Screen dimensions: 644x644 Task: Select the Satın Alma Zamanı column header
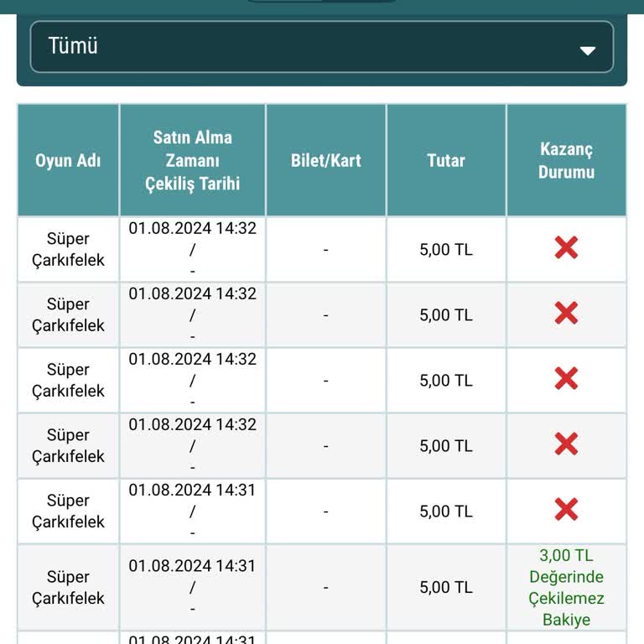point(192,160)
